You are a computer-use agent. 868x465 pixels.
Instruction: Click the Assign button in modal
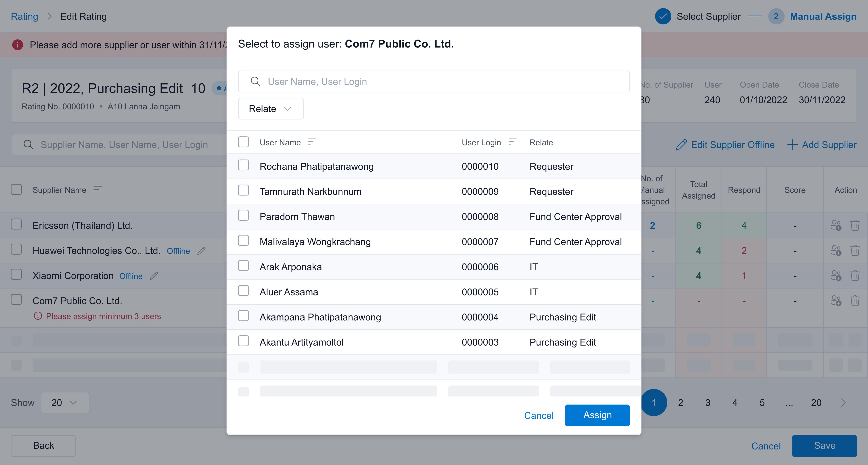(x=597, y=415)
